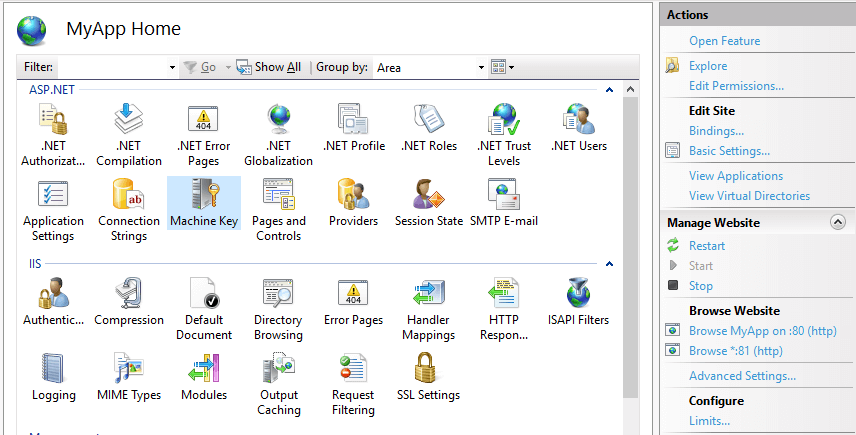This screenshot has height=435, width=856.
Task: Select the Machine Key feature
Action: 204,202
